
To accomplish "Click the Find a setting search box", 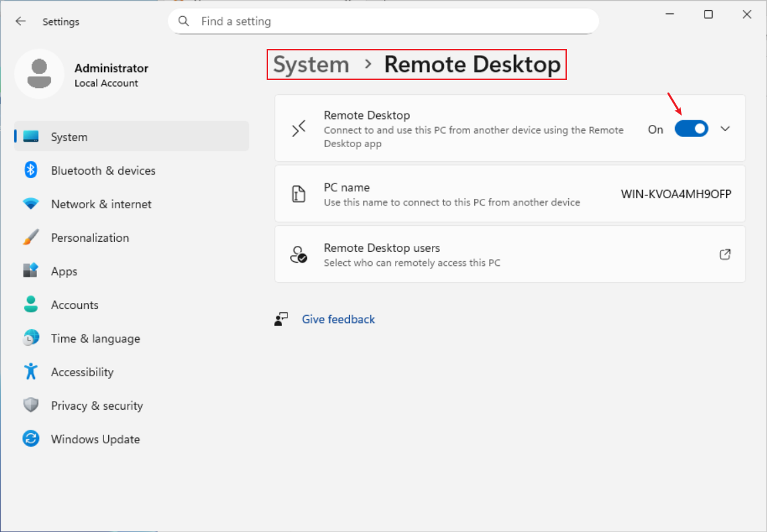I will 390,21.
